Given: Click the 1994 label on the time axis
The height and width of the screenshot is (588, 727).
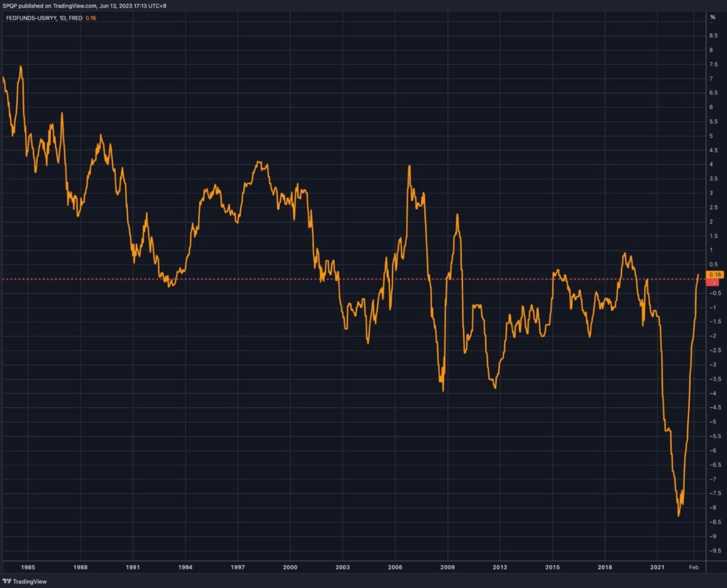Looking at the screenshot, I should coord(185,567).
